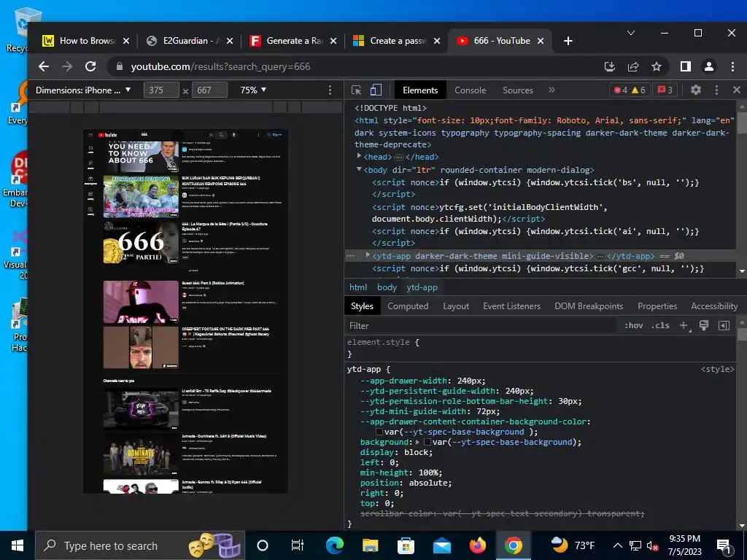The image size is (747, 560).
Task: Open the Layout pane tab
Action: point(456,306)
